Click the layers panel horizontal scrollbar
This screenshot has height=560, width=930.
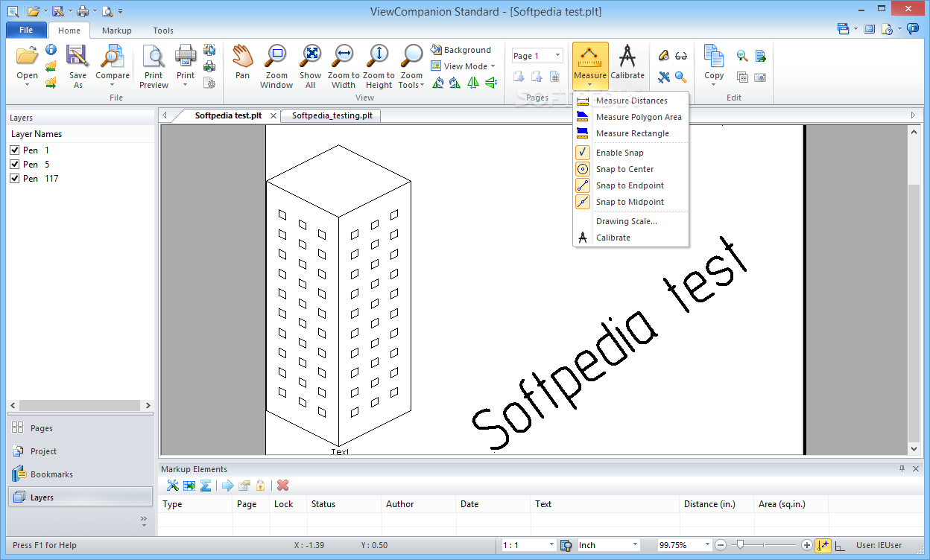point(80,405)
